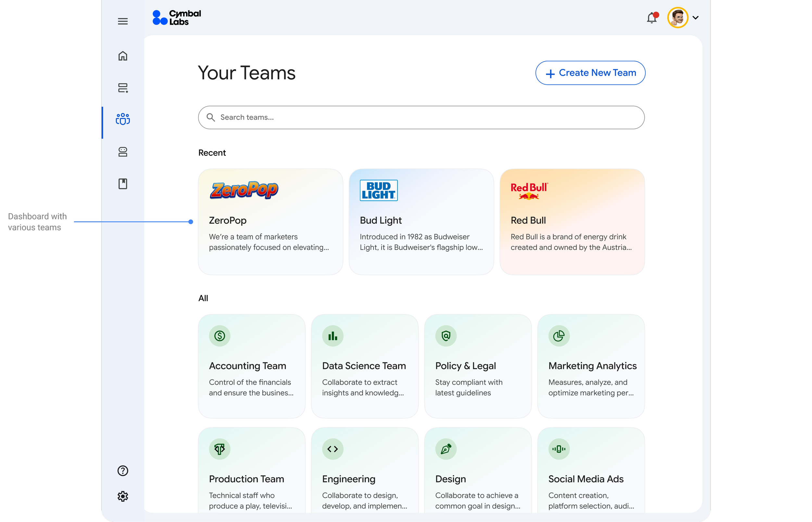Click the Engineering code brackets icon
The image size is (812, 522).
[x=333, y=449]
